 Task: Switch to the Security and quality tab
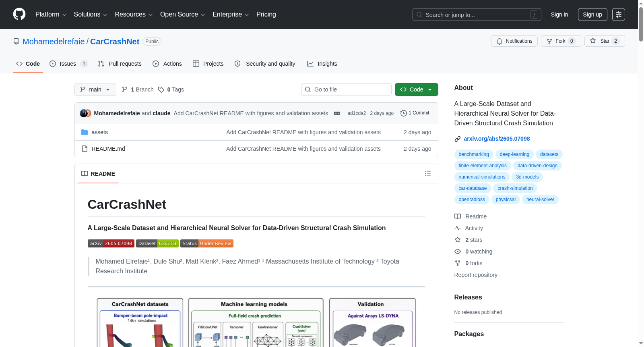265,64
